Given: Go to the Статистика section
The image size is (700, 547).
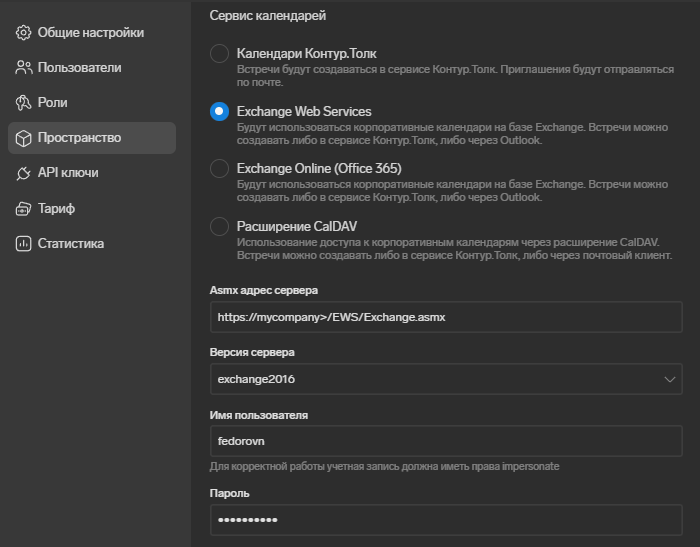Looking at the screenshot, I should tap(70, 244).
